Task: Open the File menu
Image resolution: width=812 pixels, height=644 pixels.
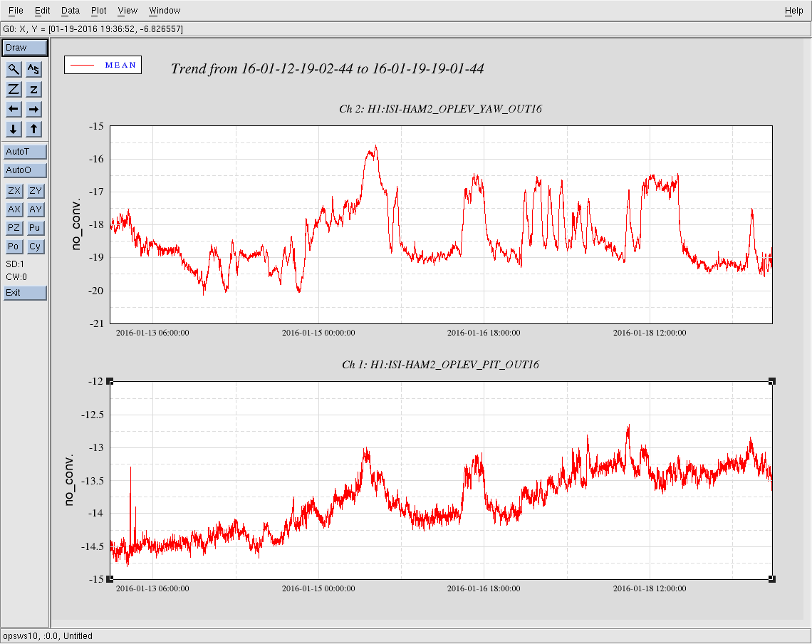Action: coord(16,11)
